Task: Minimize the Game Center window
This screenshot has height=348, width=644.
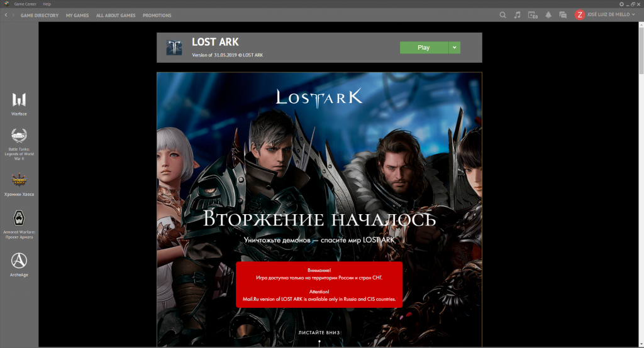Action: tap(628, 4)
